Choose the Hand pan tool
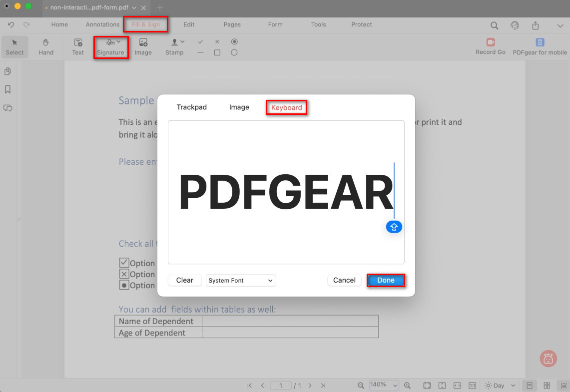Viewport: 570px width, 392px height. (x=46, y=47)
